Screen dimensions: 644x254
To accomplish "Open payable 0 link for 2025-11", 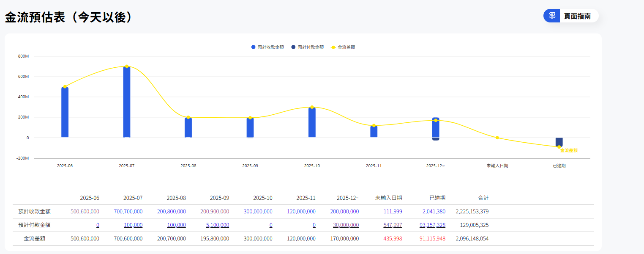I will pyautogui.click(x=314, y=225).
